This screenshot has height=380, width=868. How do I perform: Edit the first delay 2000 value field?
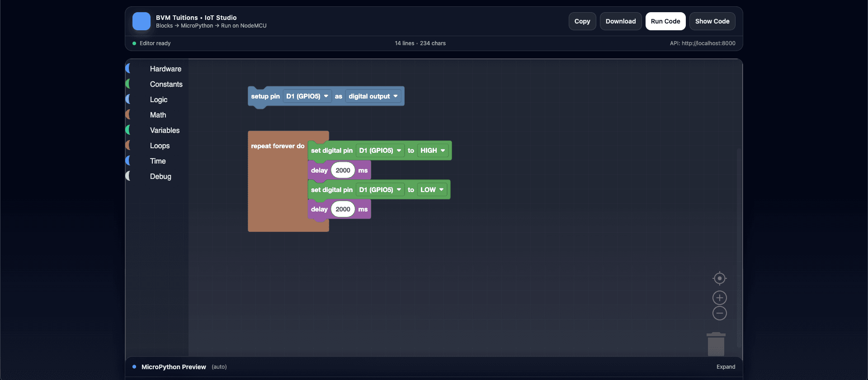tap(343, 170)
